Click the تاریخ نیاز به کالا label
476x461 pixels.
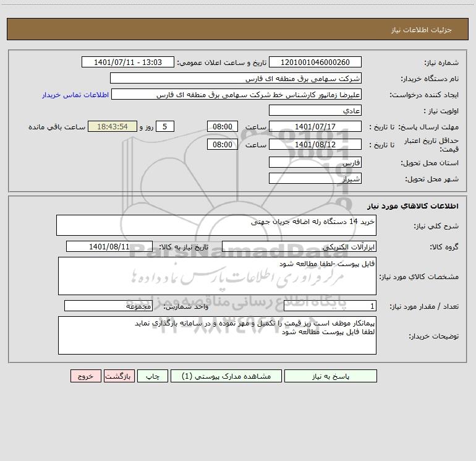184,247
